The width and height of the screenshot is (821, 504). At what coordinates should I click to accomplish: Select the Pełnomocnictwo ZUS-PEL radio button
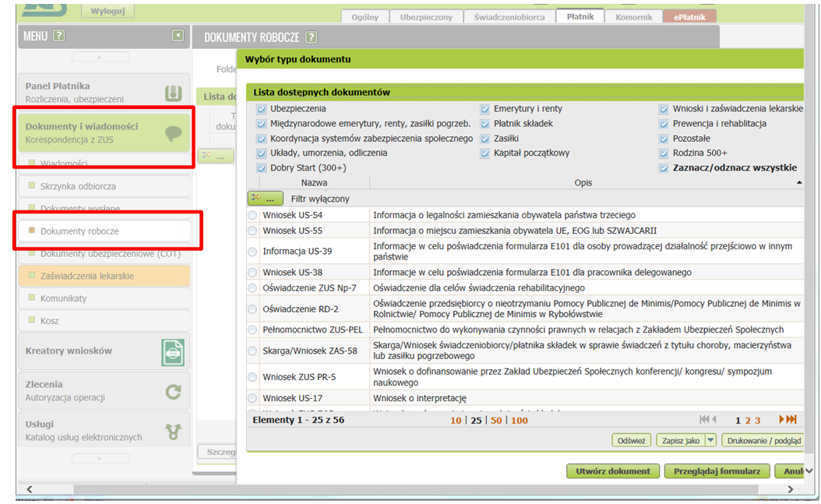[x=252, y=330]
